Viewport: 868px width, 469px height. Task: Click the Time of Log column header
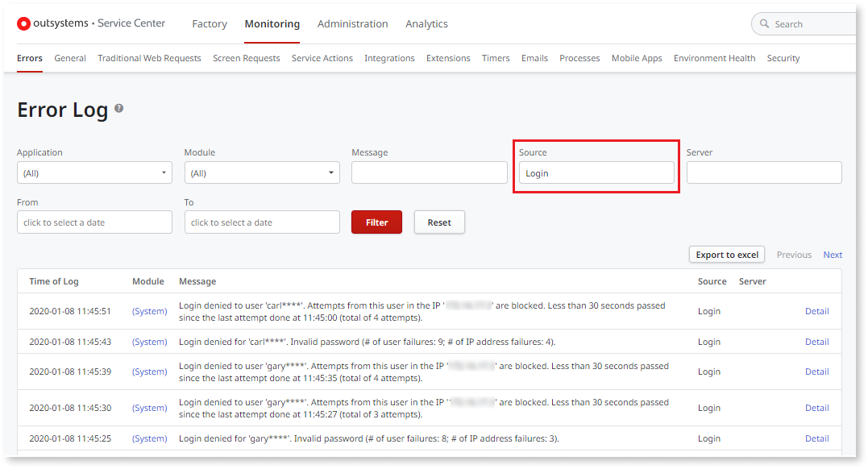coord(54,281)
